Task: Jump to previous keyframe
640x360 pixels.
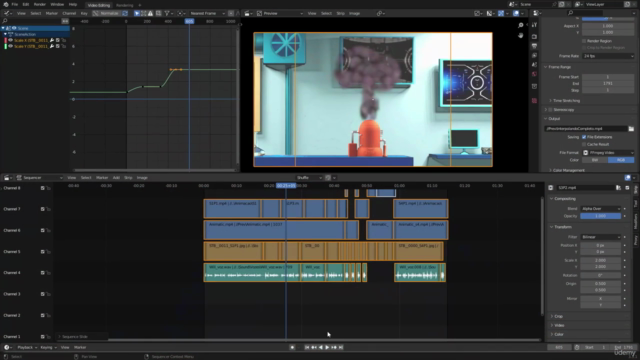Action: click(x=314, y=347)
